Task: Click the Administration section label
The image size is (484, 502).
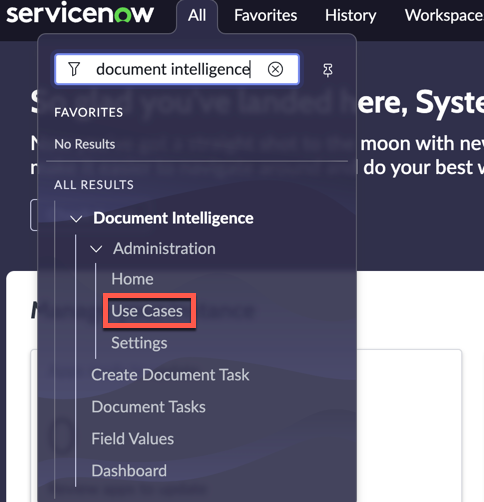Action: point(164,249)
